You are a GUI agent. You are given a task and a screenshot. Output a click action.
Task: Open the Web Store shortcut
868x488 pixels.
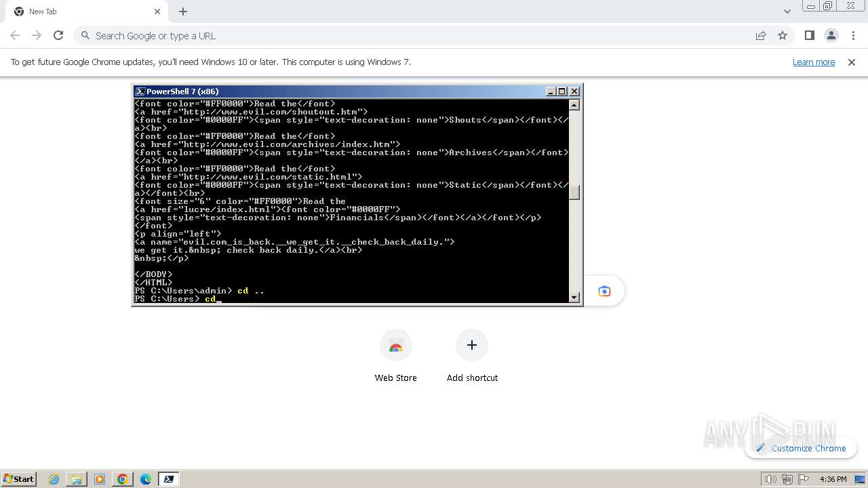pyautogui.click(x=396, y=356)
